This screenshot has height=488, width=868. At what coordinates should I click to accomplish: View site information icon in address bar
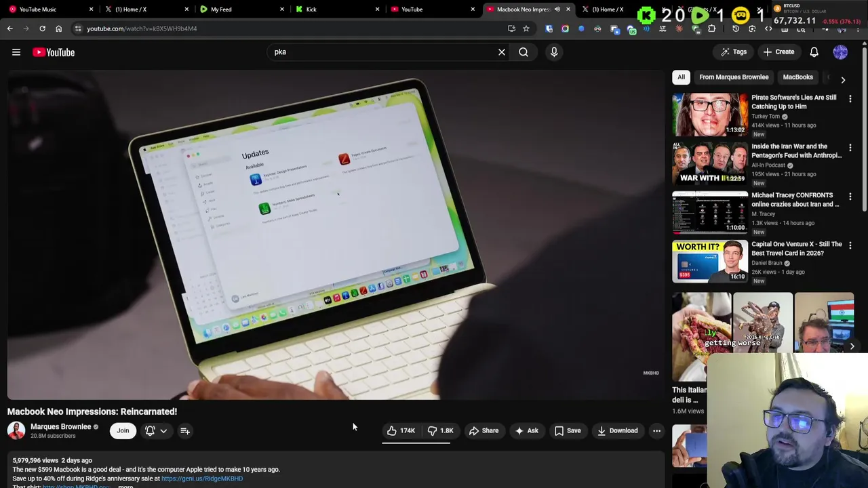(78, 28)
